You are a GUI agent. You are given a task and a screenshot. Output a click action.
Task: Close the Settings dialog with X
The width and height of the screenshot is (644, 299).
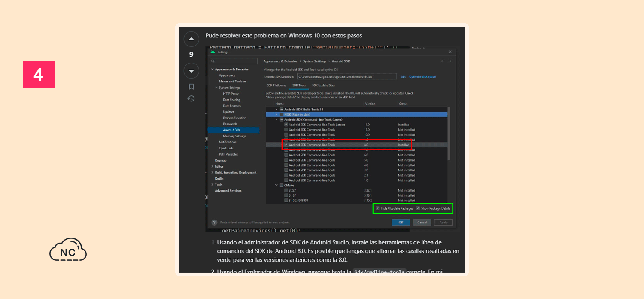(450, 52)
